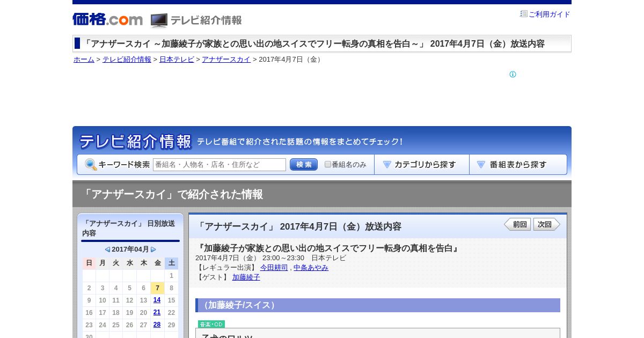Click 土 Saturday column header
This screenshot has height=338, width=644.
[171, 263]
